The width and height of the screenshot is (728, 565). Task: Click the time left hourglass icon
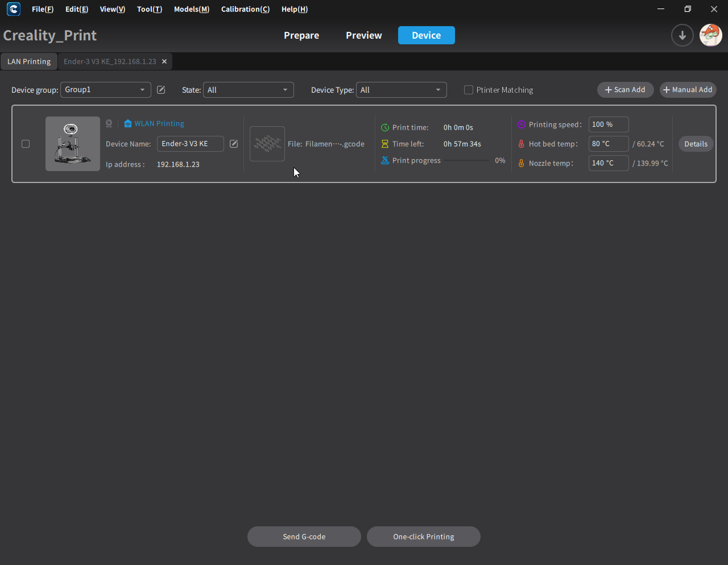pos(385,144)
